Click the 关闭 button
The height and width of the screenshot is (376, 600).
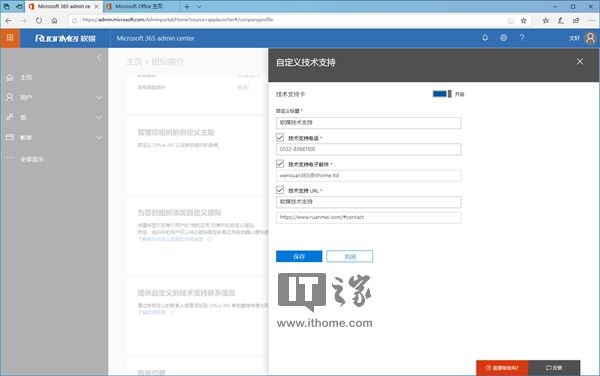click(349, 256)
